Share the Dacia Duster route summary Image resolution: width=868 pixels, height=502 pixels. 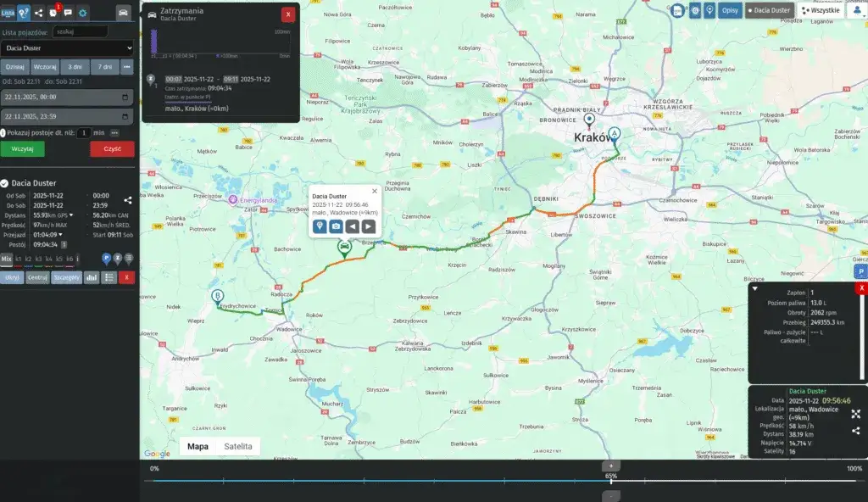click(x=128, y=200)
